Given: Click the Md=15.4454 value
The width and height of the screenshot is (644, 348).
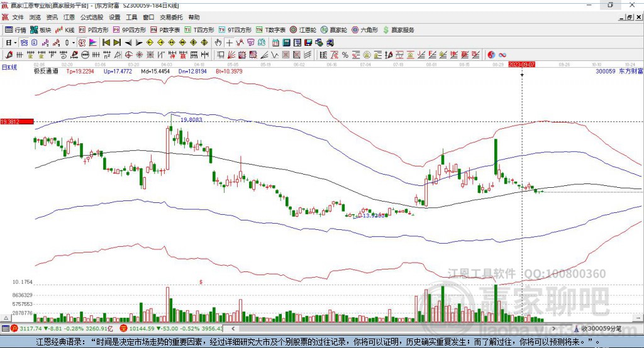Looking at the screenshot, I should [155, 71].
